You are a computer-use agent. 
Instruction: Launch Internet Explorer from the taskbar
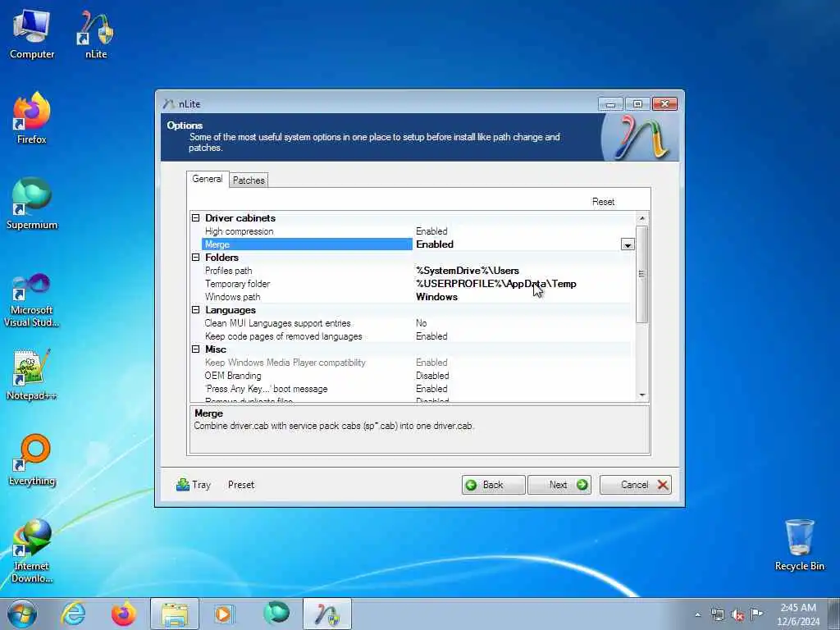73,614
